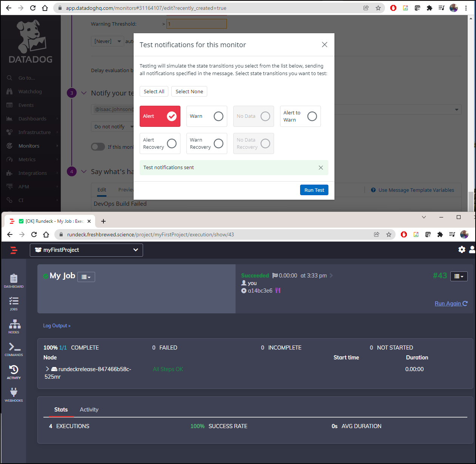
Task: Reload the Rundeck browser page
Action: pyautogui.click(x=34, y=234)
